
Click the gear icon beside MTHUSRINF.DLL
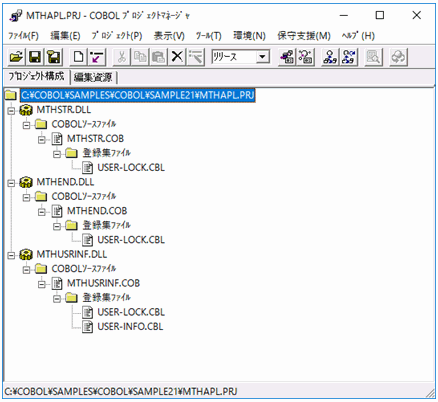26,254
